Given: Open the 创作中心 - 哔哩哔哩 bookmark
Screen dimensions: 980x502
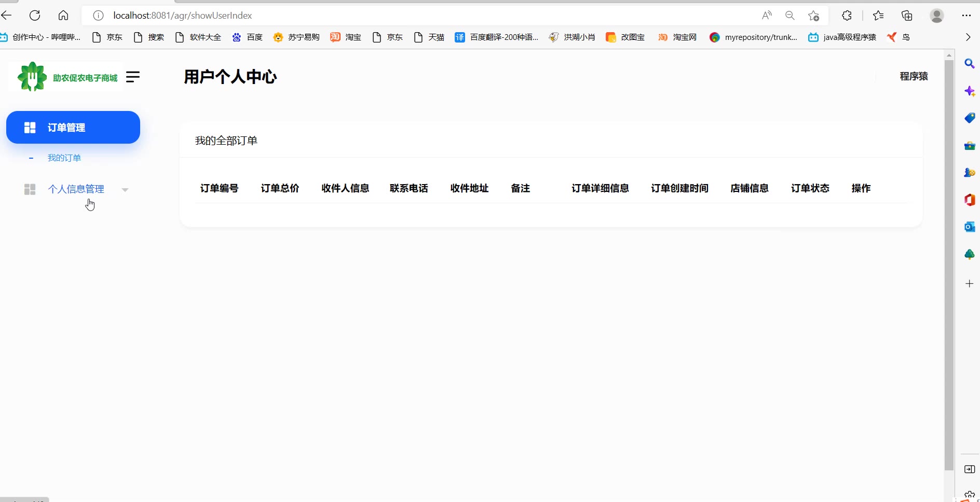Looking at the screenshot, I should tap(42, 37).
